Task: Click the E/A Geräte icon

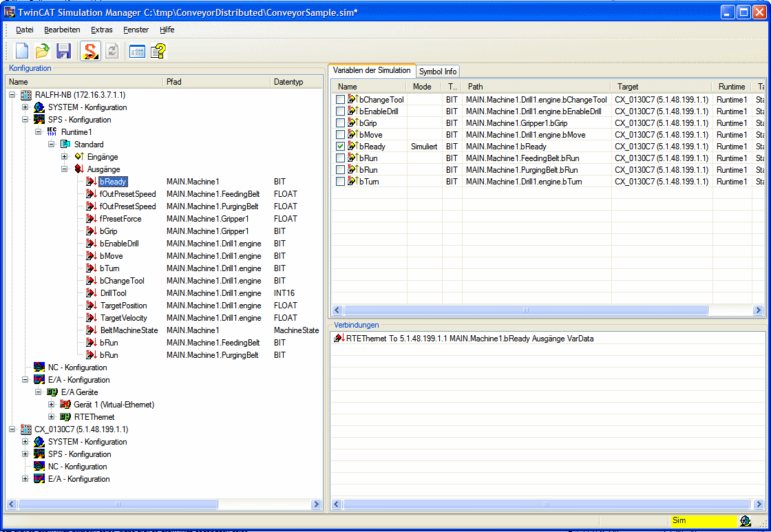Action: 52,392
